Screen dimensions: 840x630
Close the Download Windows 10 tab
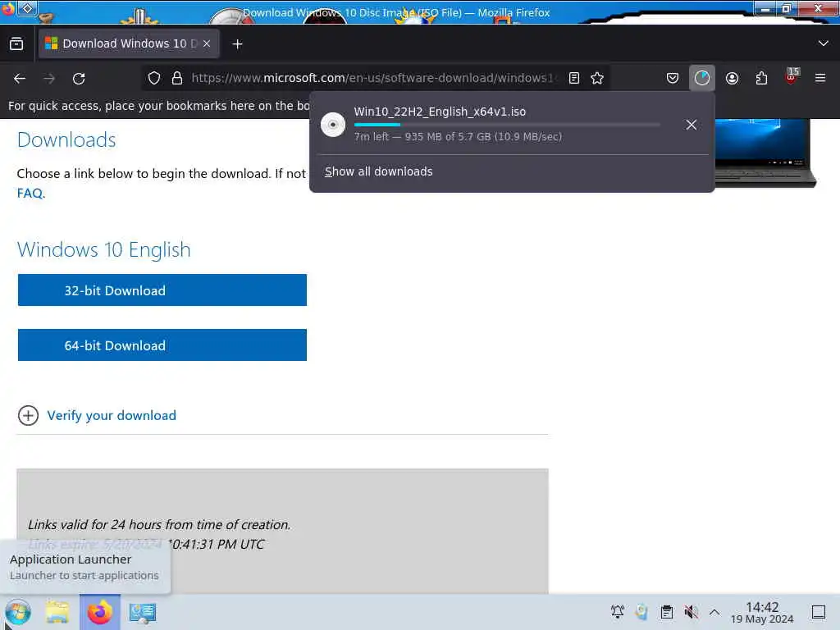(x=207, y=44)
